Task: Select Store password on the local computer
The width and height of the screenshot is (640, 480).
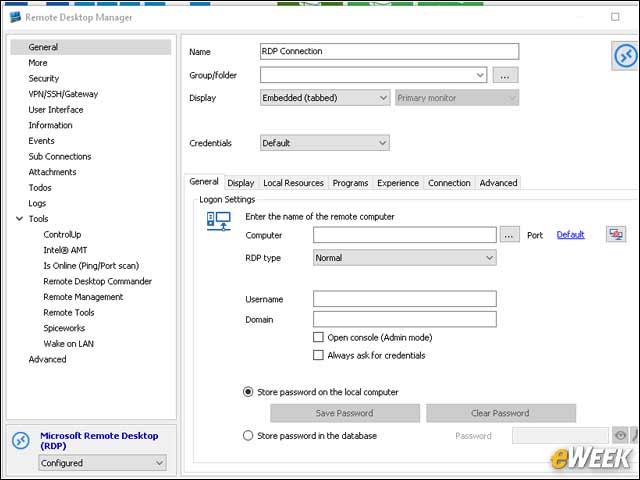Action: pos(248,392)
